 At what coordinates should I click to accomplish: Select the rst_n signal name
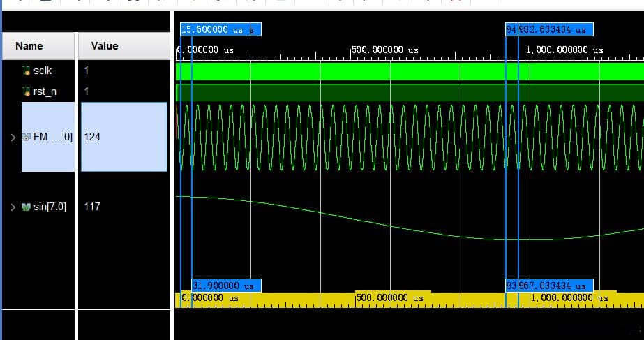click(45, 91)
